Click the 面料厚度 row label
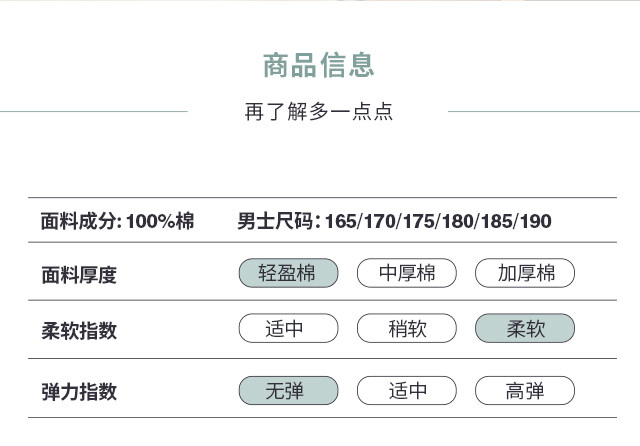 (x=79, y=275)
